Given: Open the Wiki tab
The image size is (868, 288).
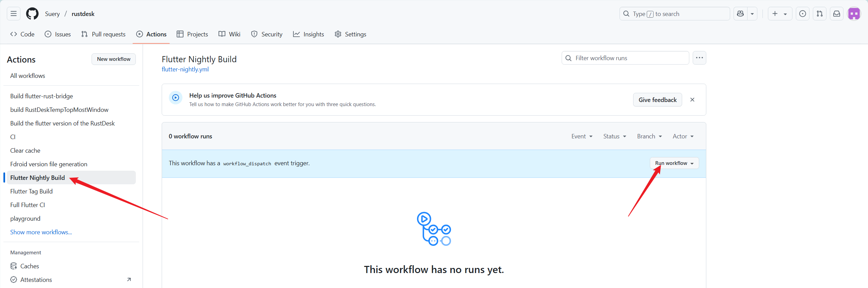Looking at the screenshot, I should pyautogui.click(x=229, y=34).
